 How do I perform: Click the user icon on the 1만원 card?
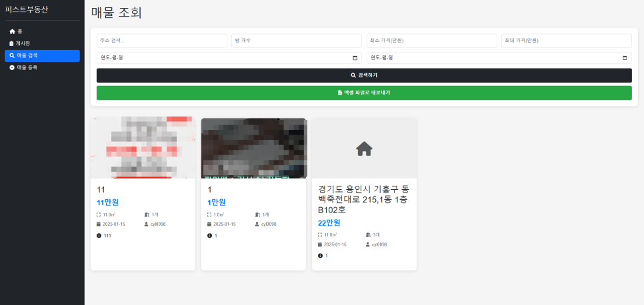[x=257, y=224]
